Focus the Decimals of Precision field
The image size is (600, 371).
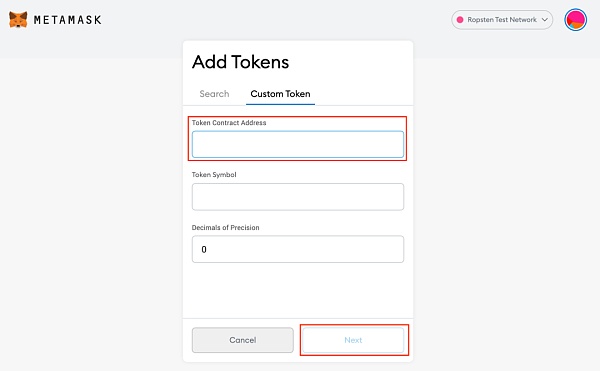298,249
